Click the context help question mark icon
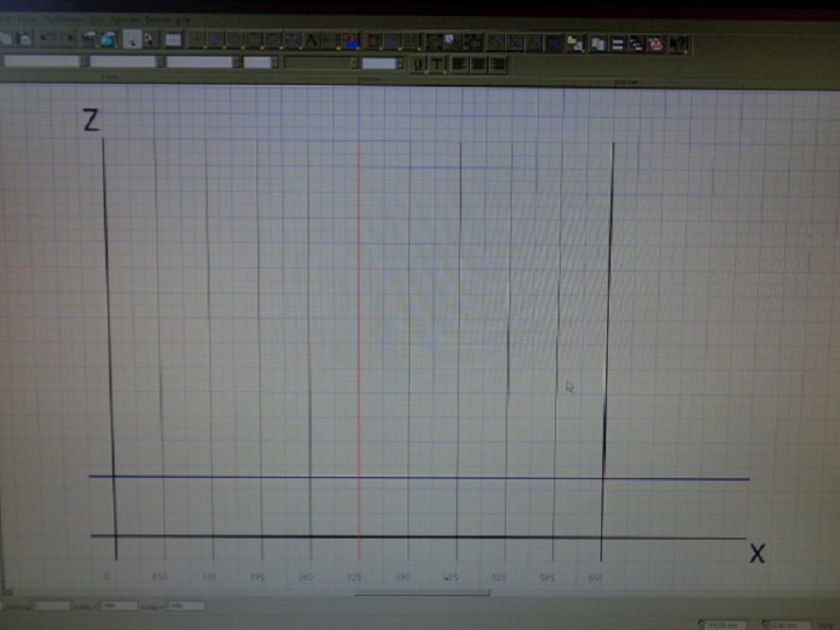840x630 pixels. (x=680, y=43)
